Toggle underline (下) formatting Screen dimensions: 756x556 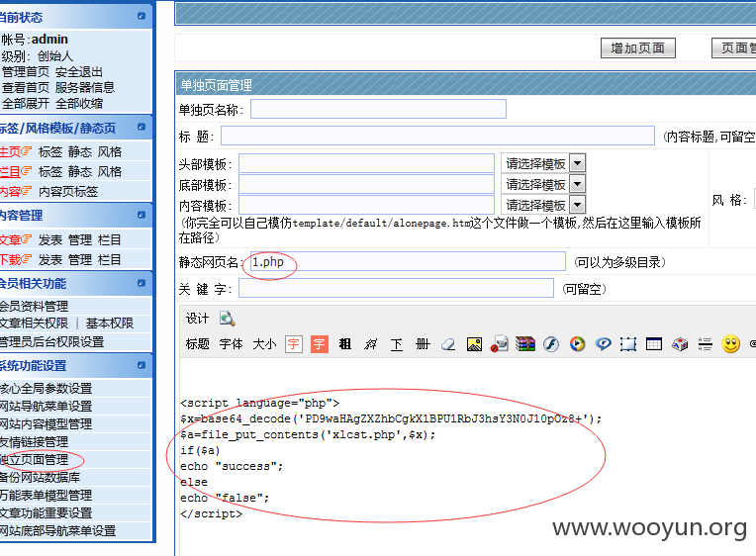(x=397, y=344)
